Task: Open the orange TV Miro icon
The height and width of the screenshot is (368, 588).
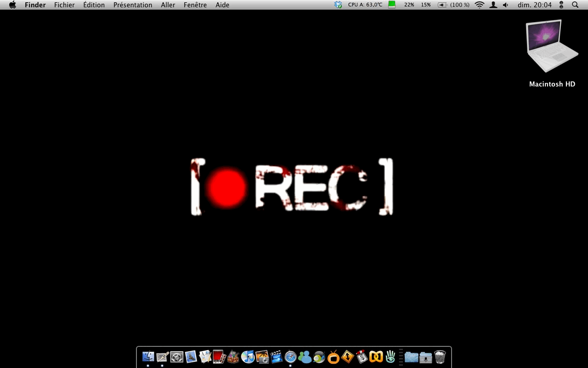Action: click(333, 356)
